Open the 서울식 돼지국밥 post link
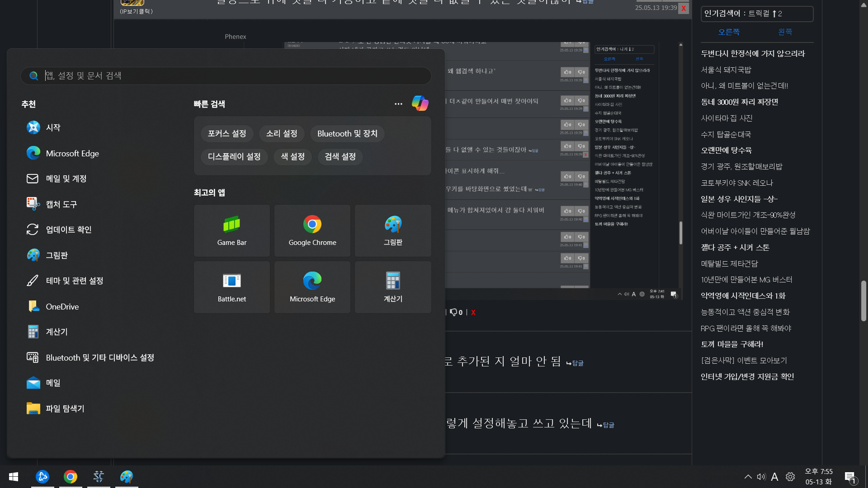Image resolution: width=868 pixels, height=488 pixels. point(726,70)
